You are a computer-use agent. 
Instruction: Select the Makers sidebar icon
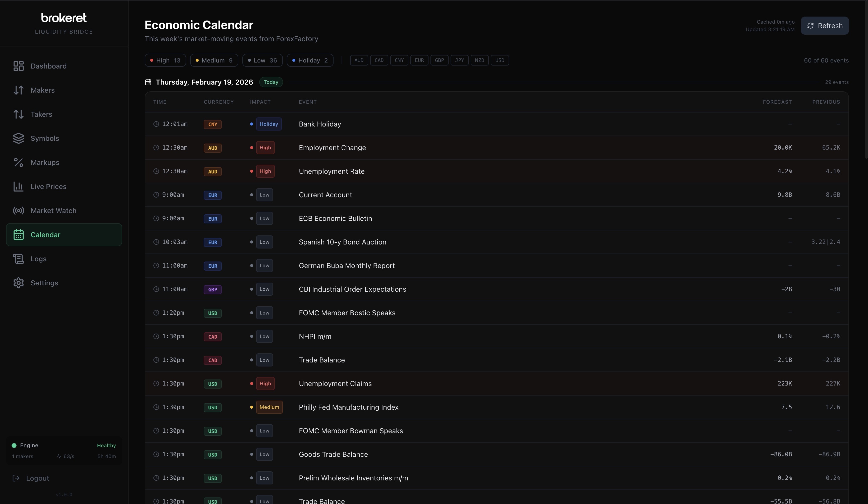pos(19,90)
